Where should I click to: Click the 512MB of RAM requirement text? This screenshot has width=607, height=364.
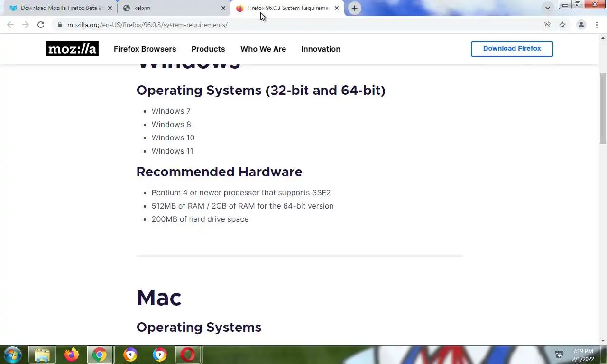click(242, 206)
